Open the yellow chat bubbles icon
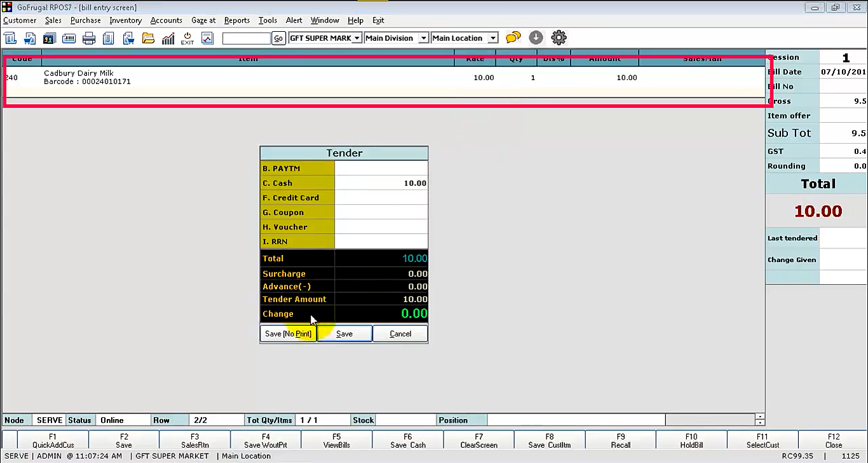 click(513, 38)
